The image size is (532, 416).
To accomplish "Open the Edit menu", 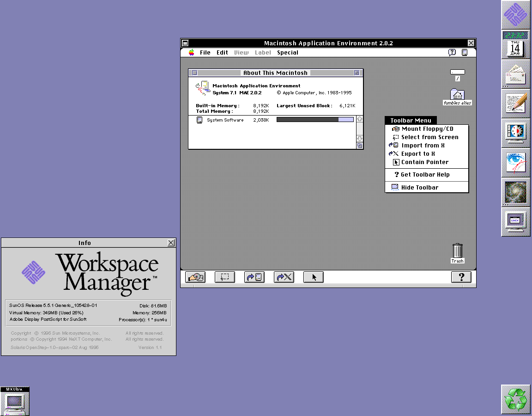I will click(x=222, y=52).
